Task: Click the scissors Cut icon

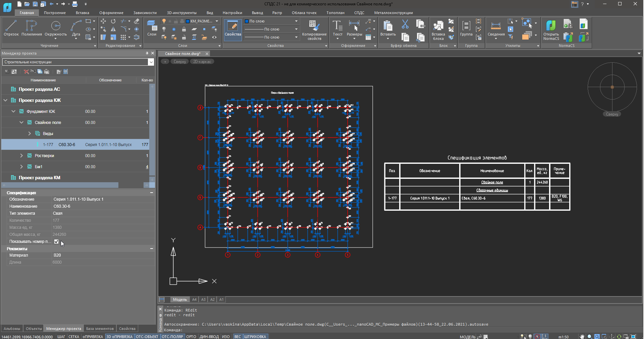Action: tap(405, 24)
